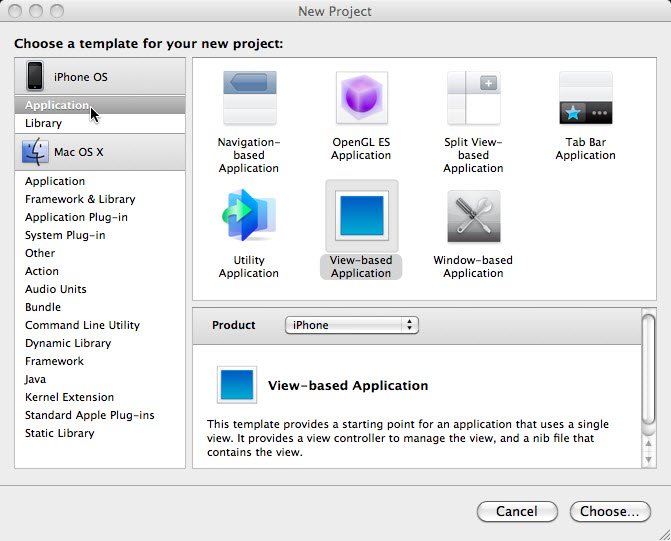Select the Tab Bar Application icon
The height and width of the screenshot is (541, 671).
coord(586,98)
